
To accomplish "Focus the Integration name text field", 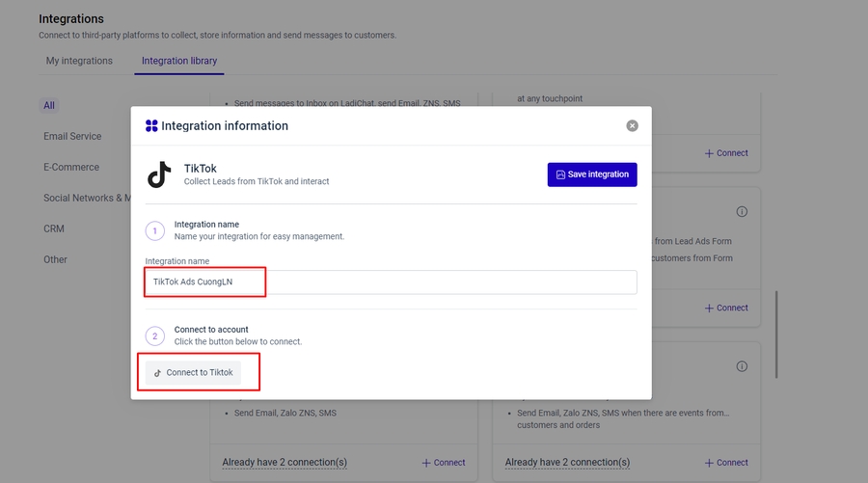I will tap(391, 282).
